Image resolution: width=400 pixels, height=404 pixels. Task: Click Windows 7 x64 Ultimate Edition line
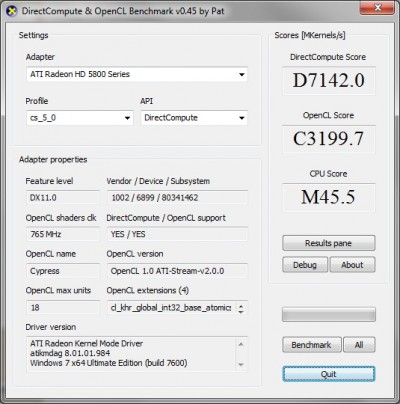(109, 363)
